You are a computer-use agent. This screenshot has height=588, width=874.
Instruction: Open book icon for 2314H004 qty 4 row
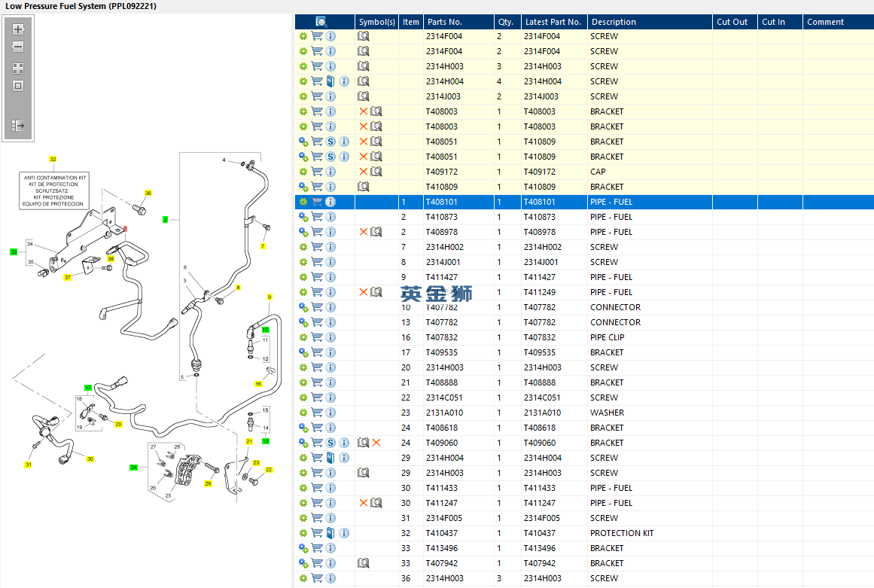330,81
